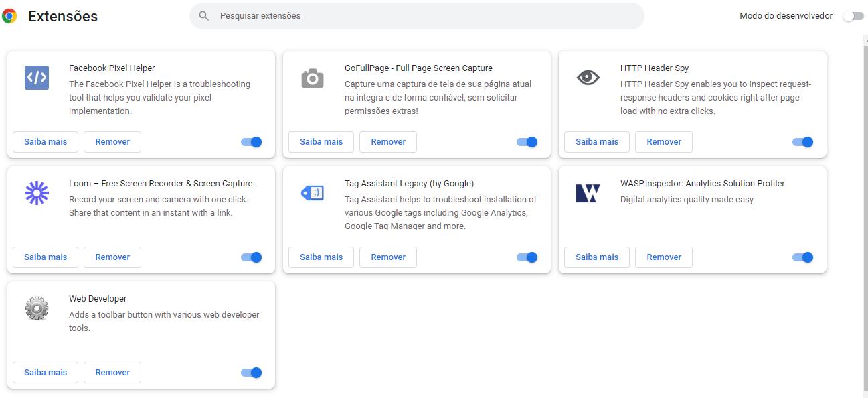Toggle off Tag Assistant Legacy

pos(527,257)
